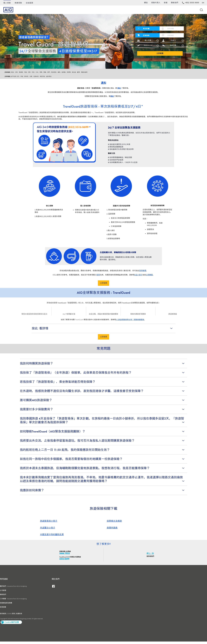Open the 聯絡我們 top menu item
This screenshot has height=644, width=207.
[175, 3]
